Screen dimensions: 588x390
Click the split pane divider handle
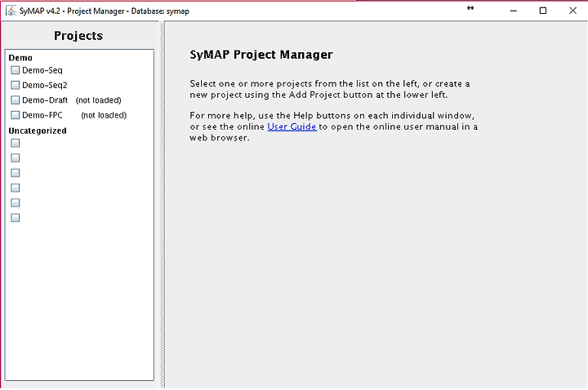[163, 205]
